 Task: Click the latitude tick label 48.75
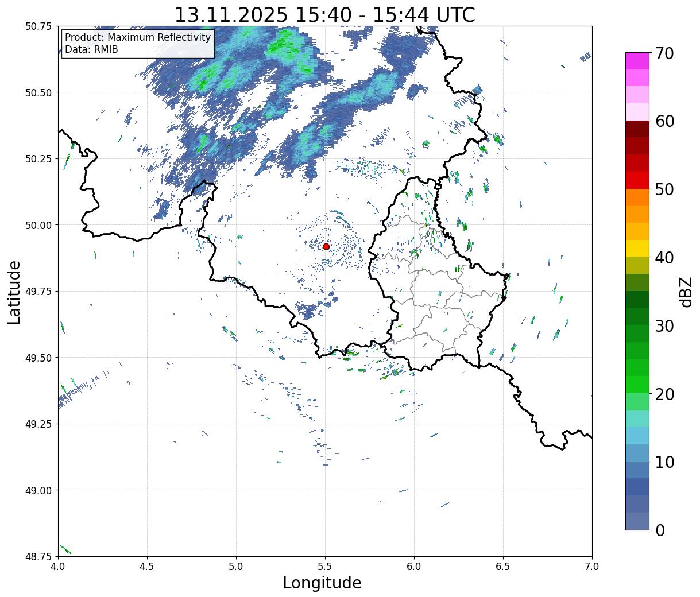(38, 556)
